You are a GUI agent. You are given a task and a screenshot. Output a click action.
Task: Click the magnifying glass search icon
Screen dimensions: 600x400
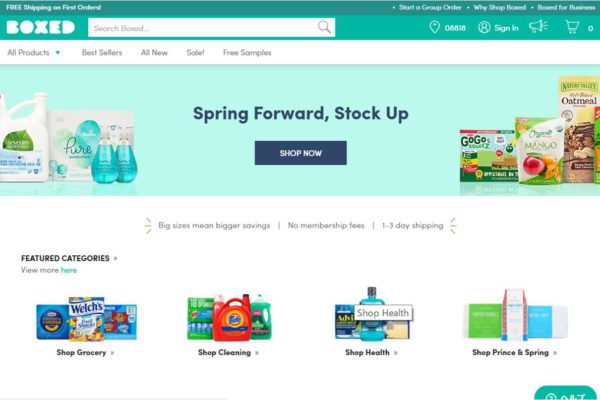[324, 27]
